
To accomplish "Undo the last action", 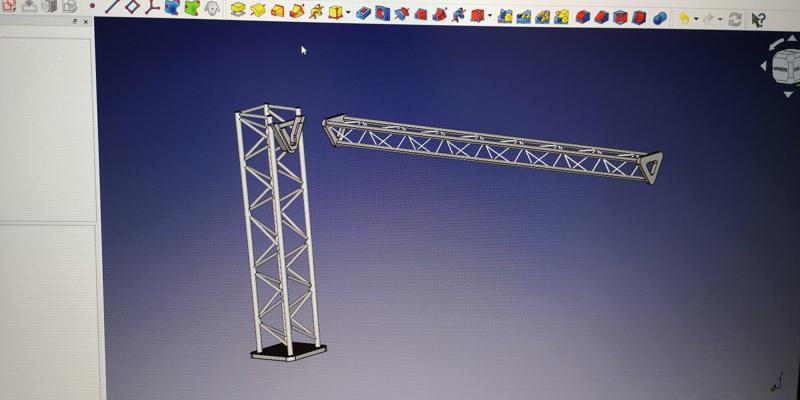I will [684, 19].
